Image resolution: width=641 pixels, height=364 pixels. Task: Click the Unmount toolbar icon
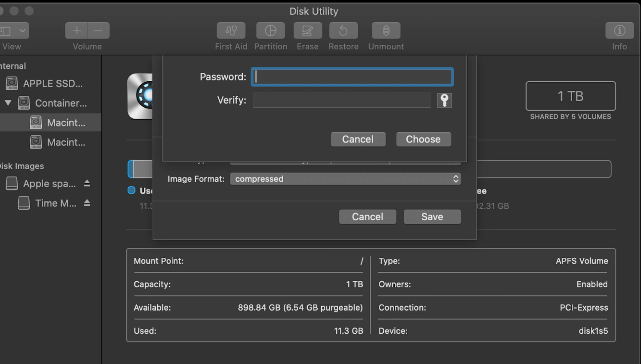coord(386,31)
